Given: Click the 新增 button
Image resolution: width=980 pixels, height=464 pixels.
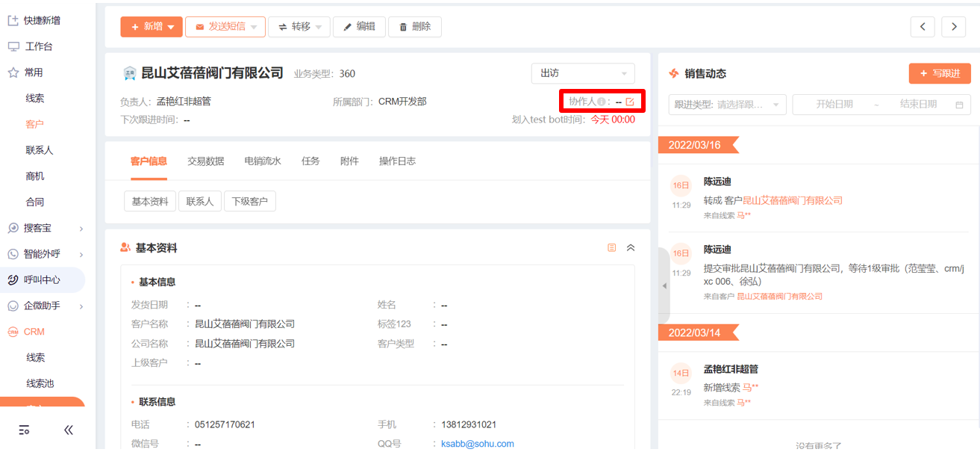Looking at the screenshot, I should click(152, 27).
